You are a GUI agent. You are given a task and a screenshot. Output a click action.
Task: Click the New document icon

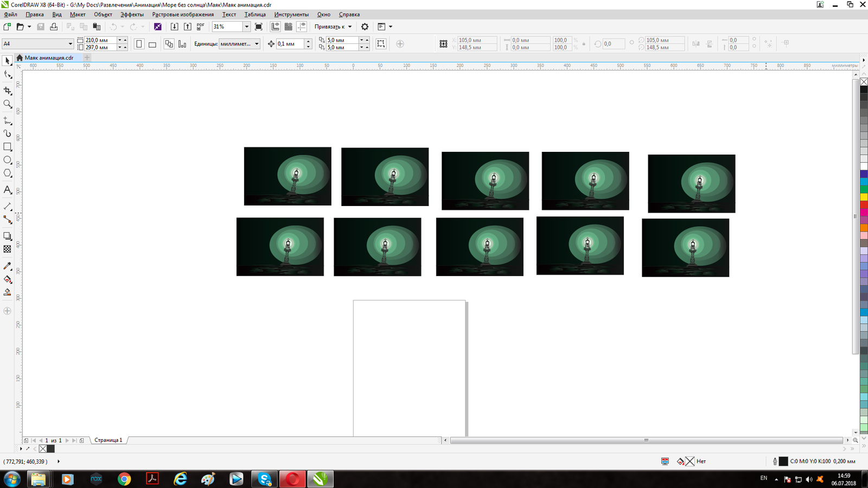point(7,27)
